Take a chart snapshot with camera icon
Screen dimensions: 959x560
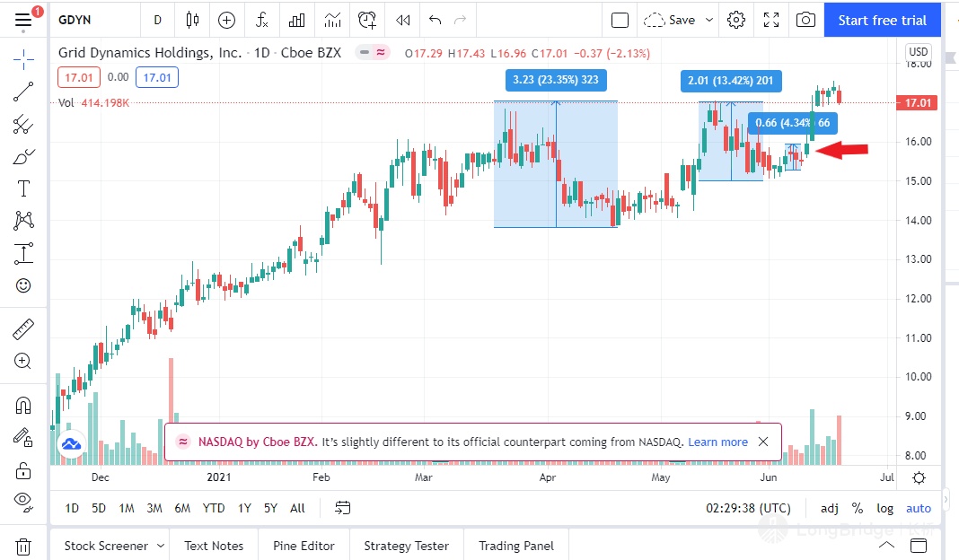pos(806,20)
